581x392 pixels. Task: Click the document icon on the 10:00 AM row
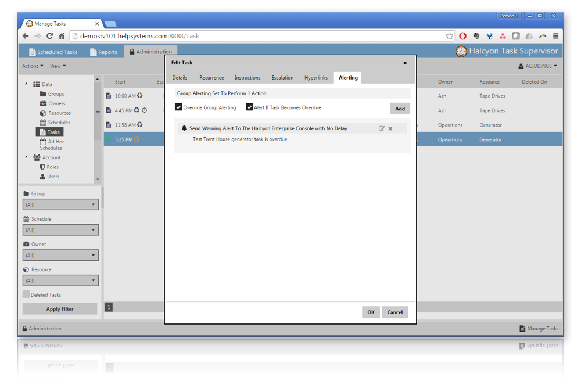(x=109, y=96)
